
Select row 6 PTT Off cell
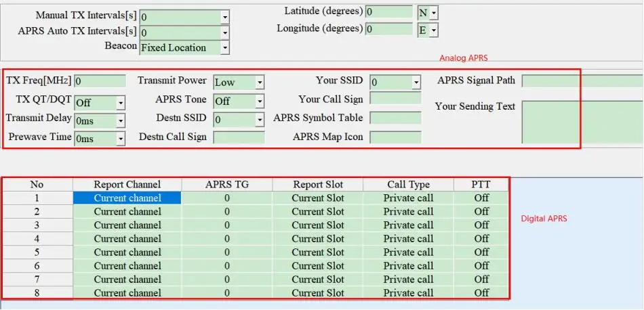(x=481, y=266)
